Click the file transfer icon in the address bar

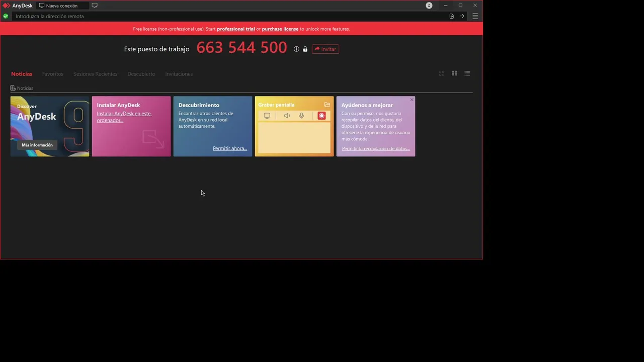(451, 16)
